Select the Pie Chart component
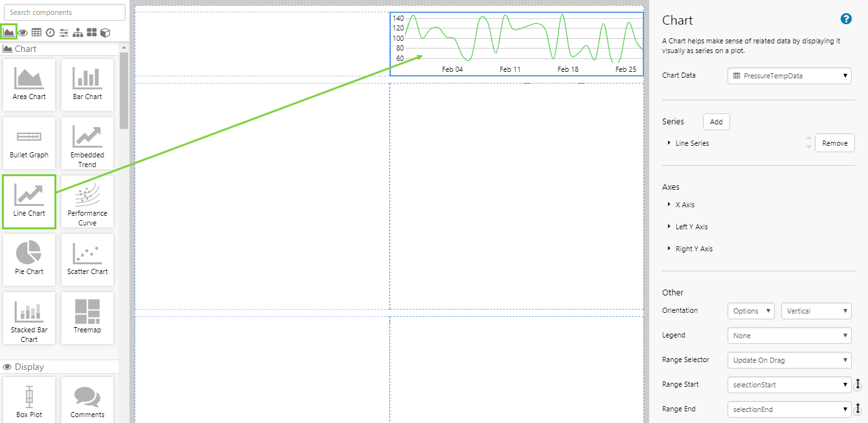This screenshot has height=423, width=868. click(29, 259)
